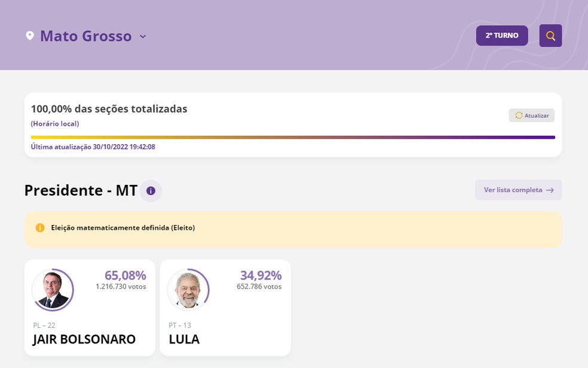Click the location pin icon
Image resolution: width=588 pixels, height=368 pixels.
click(30, 36)
